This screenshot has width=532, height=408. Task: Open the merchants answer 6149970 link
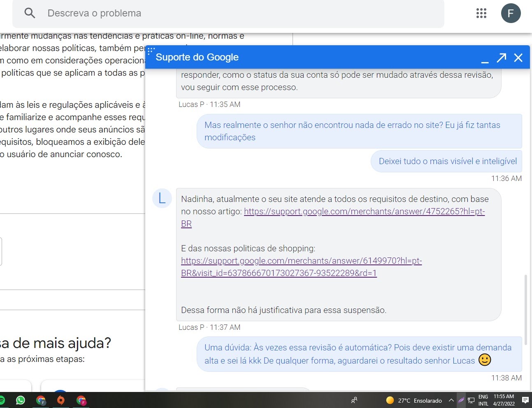pyautogui.click(x=302, y=267)
